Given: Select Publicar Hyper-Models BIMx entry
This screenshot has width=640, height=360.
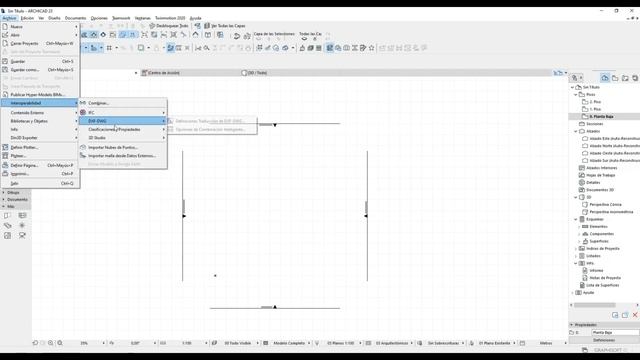Looking at the screenshot, I should click(40, 95).
